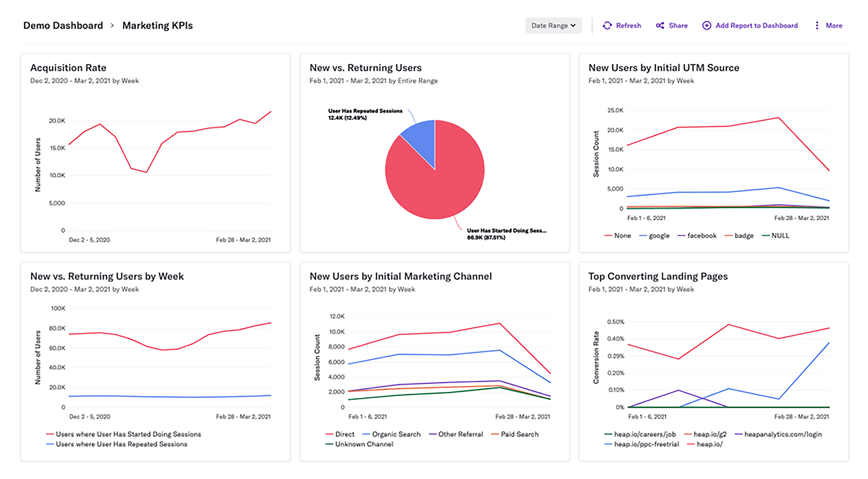Toggle the Users Has Repeated Sessions legend
The width and height of the screenshot is (868, 479).
122,444
